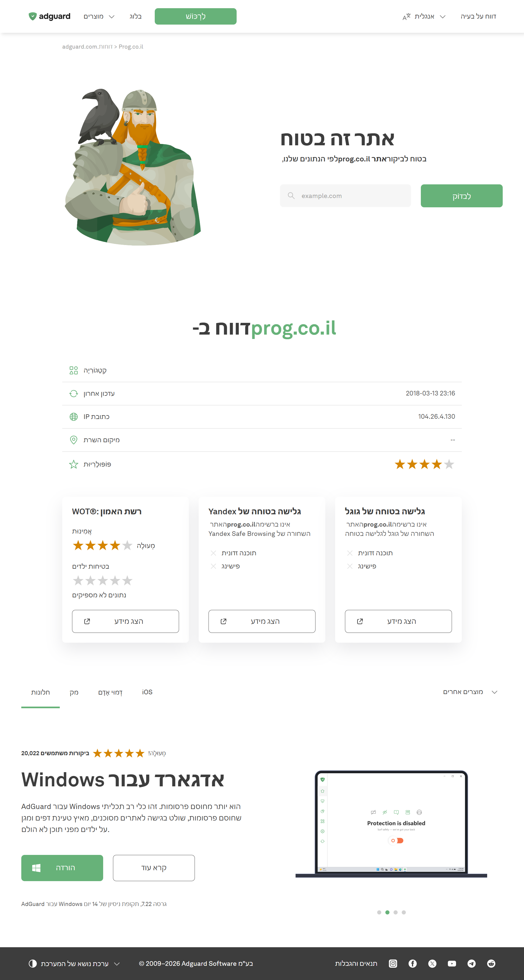Viewport: 524px width, 980px height.
Task: Click the AdGuard logo in the header
Action: [x=49, y=16]
